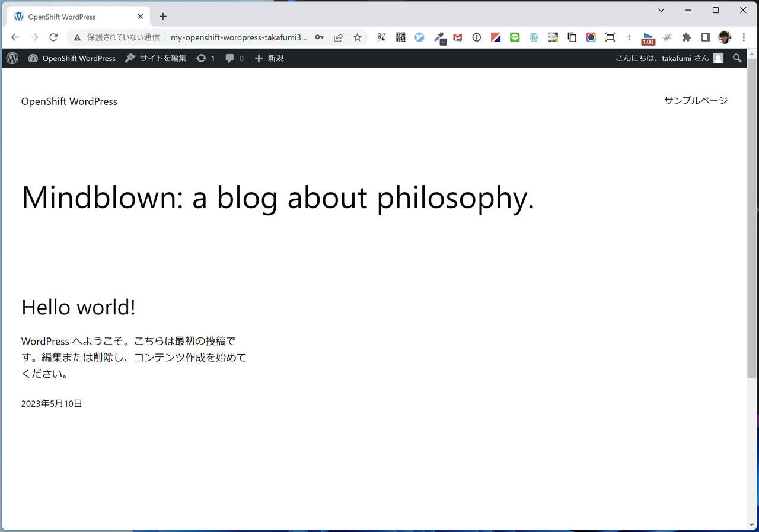Viewport: 759px width, 532px height.
Task: Bookmark this page with the star icon
Action: point(357,37)
